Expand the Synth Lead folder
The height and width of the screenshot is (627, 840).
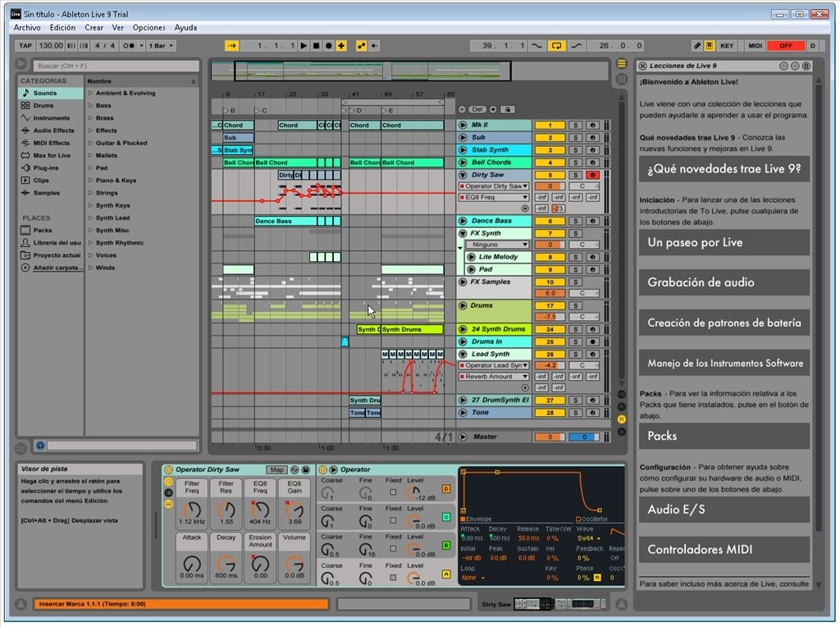pyautogui.click(x=90, y=217)
